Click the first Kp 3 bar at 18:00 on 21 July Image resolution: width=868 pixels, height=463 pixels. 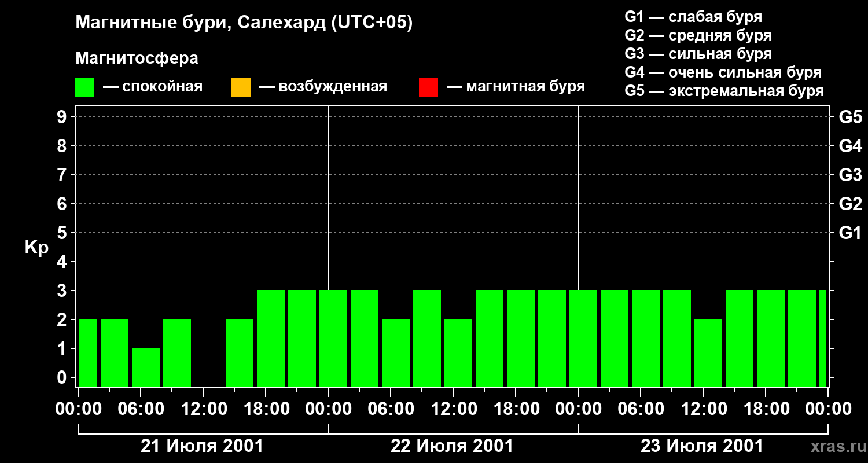[271, 339]
